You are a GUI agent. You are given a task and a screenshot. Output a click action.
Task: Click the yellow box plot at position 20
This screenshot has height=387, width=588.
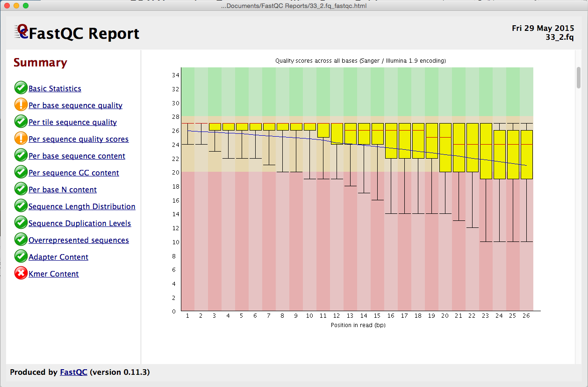[x=445, y=147]
